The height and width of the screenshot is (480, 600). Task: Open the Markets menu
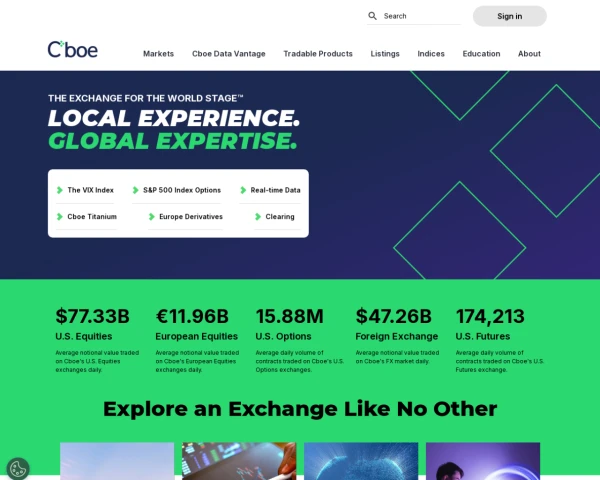click(x=158, y=54)
